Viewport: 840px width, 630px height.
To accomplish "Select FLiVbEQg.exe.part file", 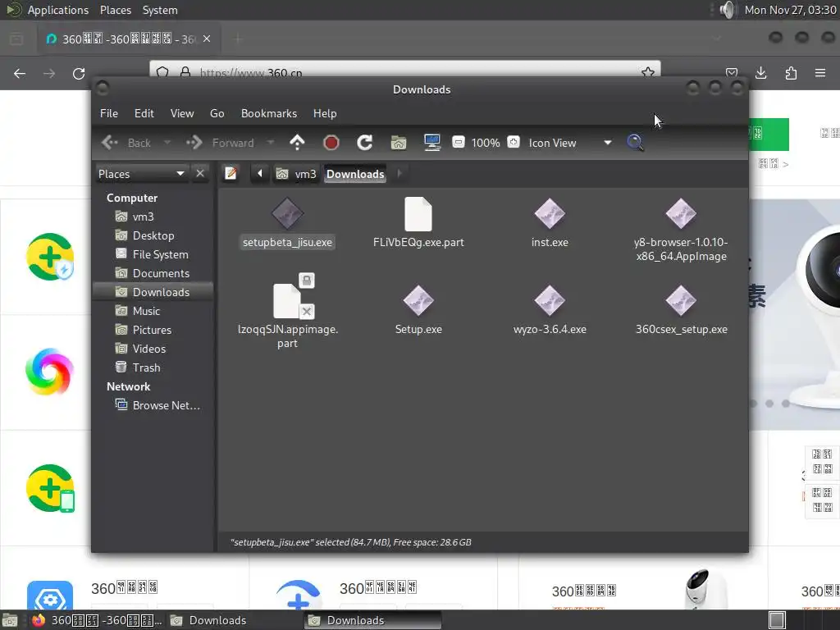I will (418, 223).
